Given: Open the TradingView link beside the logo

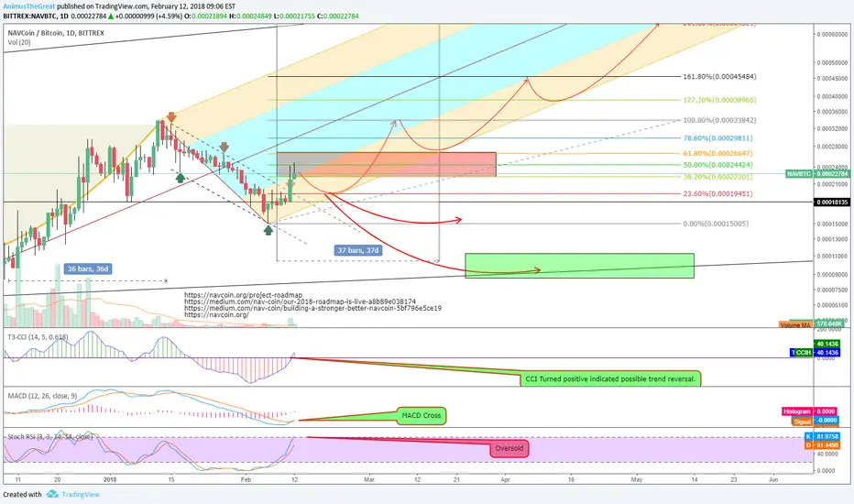Looking at the screenshot, I should (81, 495).
